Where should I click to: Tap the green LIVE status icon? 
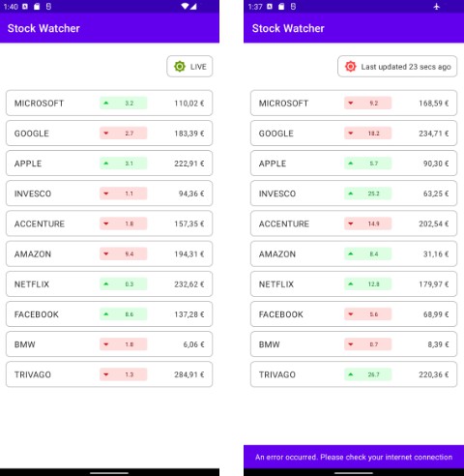pyautogui.click(x=180, y=67)
